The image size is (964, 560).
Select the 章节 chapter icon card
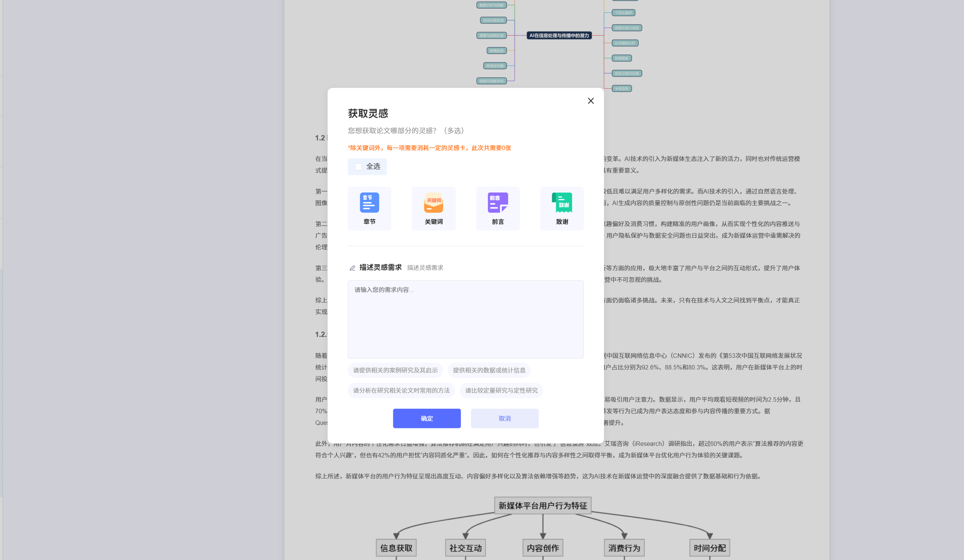369,209
